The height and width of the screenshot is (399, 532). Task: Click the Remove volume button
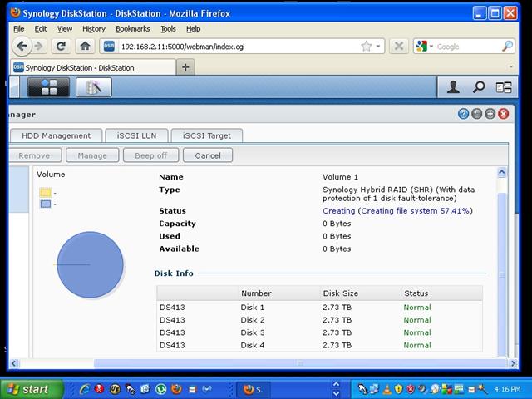(34, 155)
